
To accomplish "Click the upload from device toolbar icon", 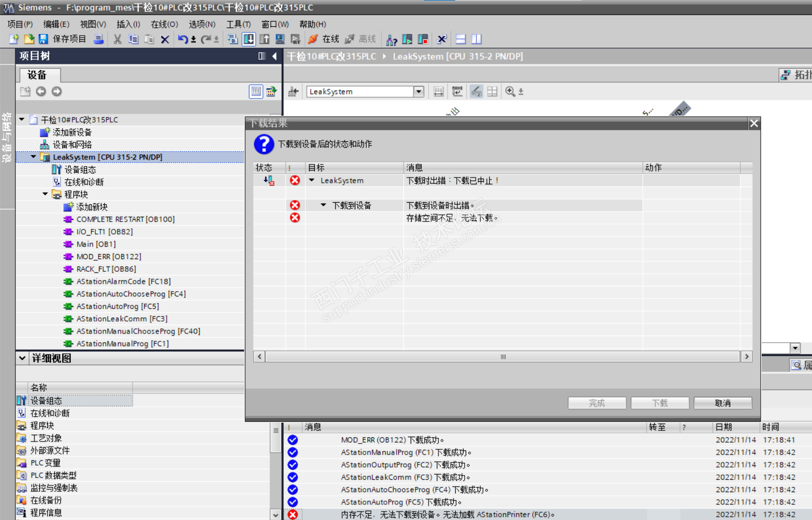I will click(265, 39).
